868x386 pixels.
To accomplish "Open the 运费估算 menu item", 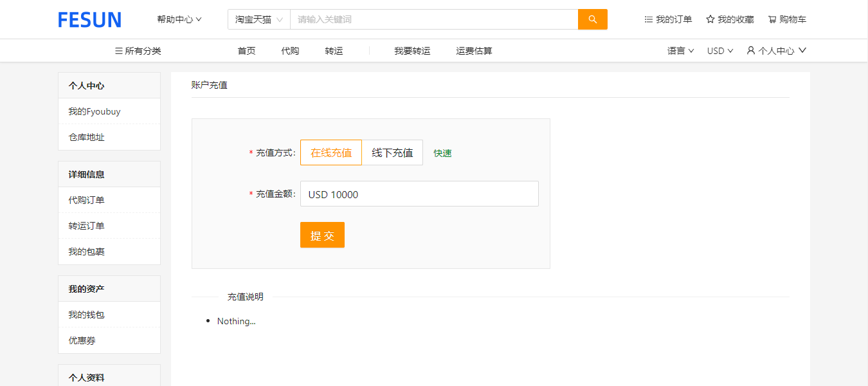I will (474, 51).
